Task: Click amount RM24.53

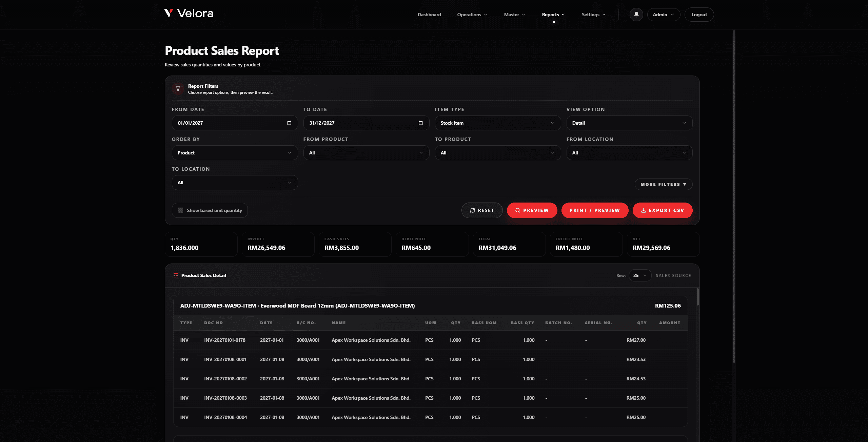Action: [636, 379]
